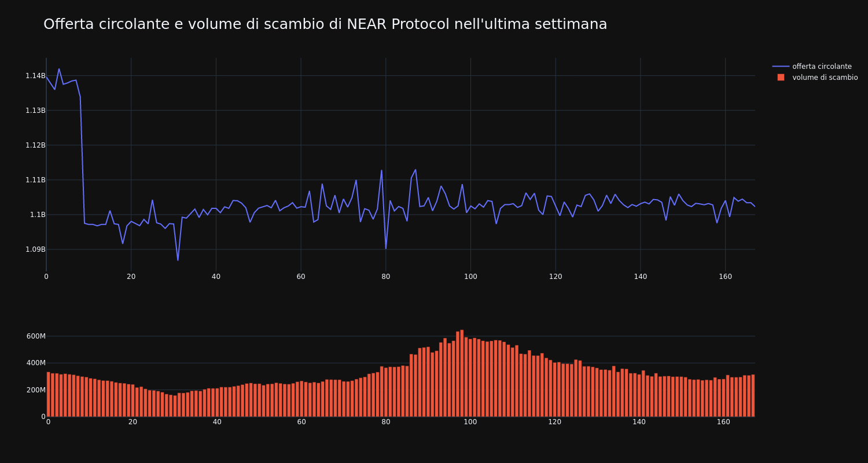Click the 120 tick on line chart x-axis

[x=556, y=277]
